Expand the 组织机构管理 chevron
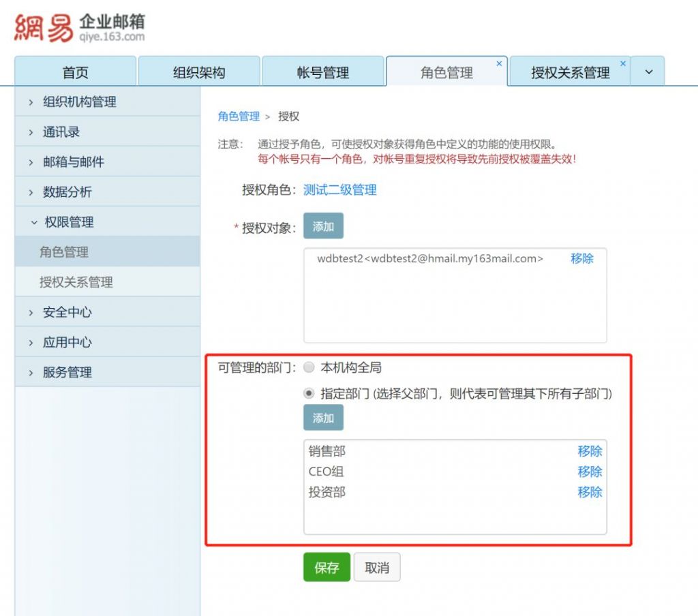The width and height of the screenshot is (698, 616). (31, 102)
